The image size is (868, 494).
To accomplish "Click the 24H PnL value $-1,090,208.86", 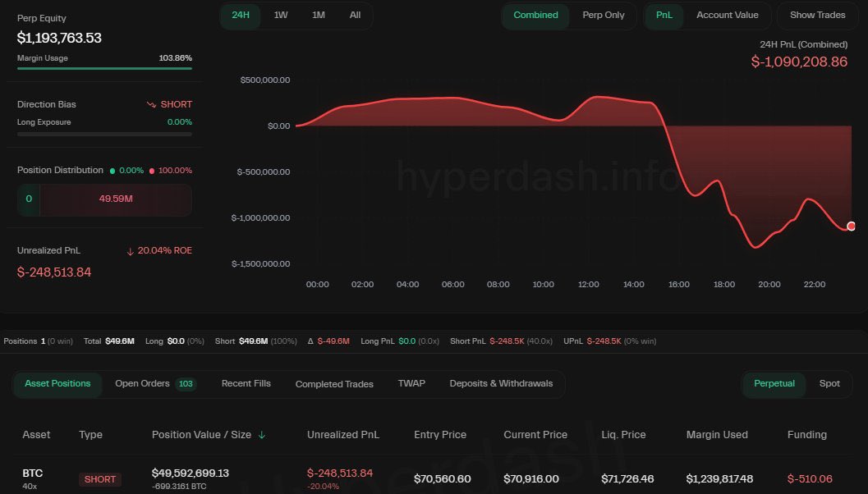I will pyautogui.click(x=799, y=62).
